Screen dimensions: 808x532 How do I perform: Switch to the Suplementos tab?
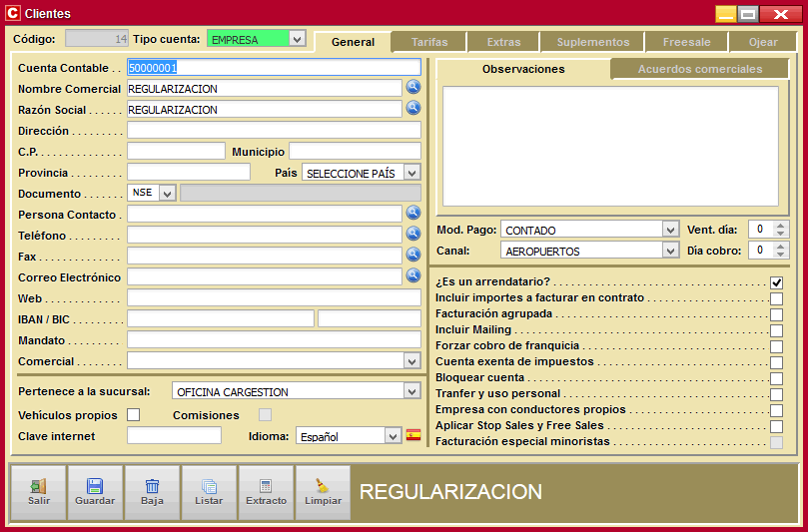point(592,42)
